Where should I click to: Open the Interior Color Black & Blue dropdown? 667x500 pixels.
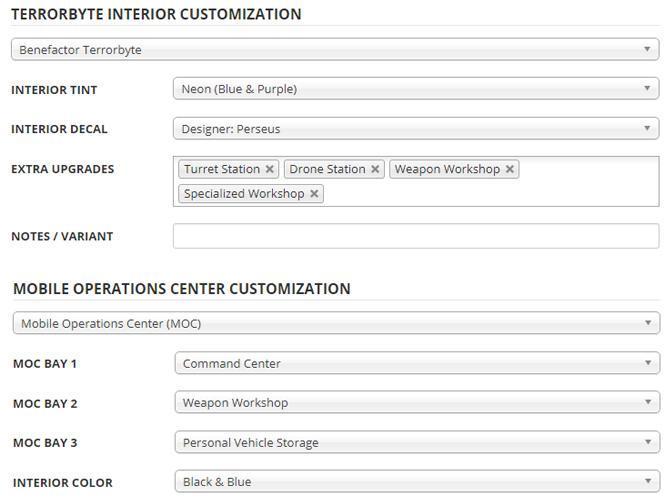[x=417, y=481]
